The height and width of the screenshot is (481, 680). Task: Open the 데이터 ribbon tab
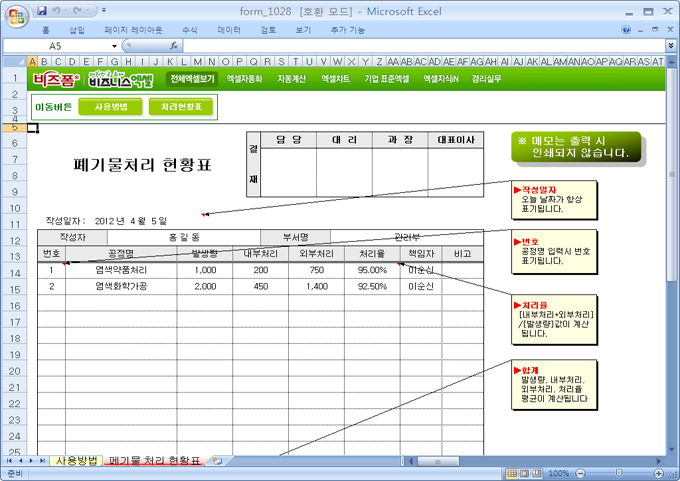click(x=229, y=30)
